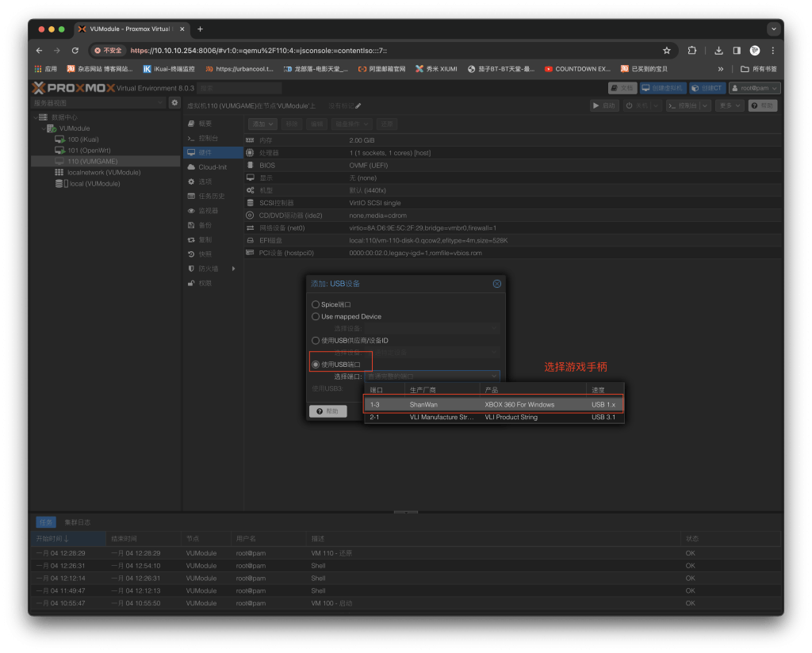Open the Chrome extensions puzzle icon
The height and width of the screenshot is (653, 812).
[x=692, y=50]
